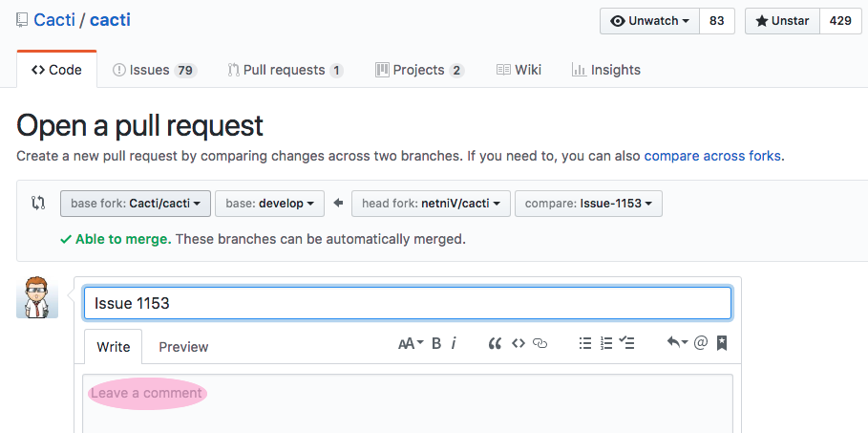Viewport: 868px width, 433px height.
Task: Reference an issue with the bookmark icon
Action: [721, 343]
